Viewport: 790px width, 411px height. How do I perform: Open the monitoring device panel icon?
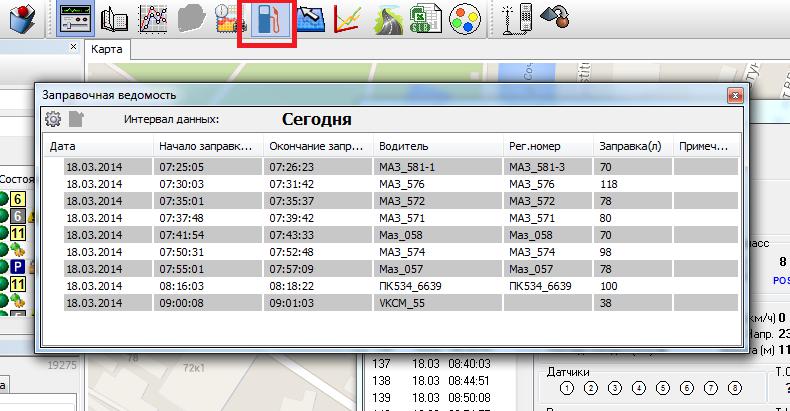pyautogui.click(x=74, y=19)
